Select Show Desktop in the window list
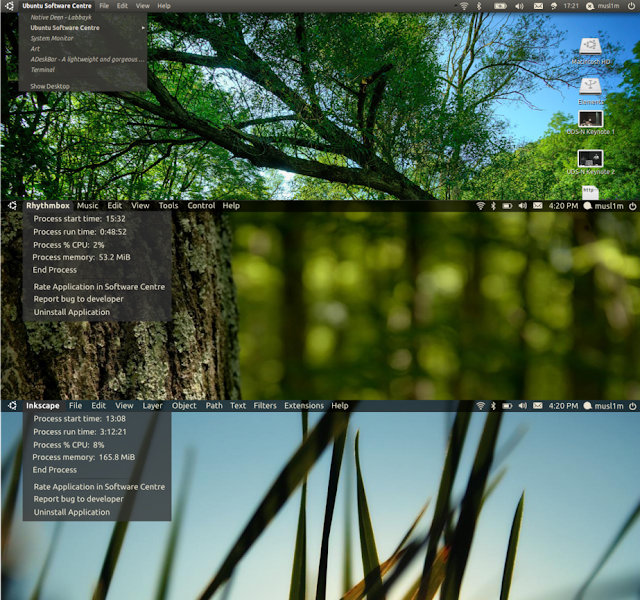 [50, 87]
